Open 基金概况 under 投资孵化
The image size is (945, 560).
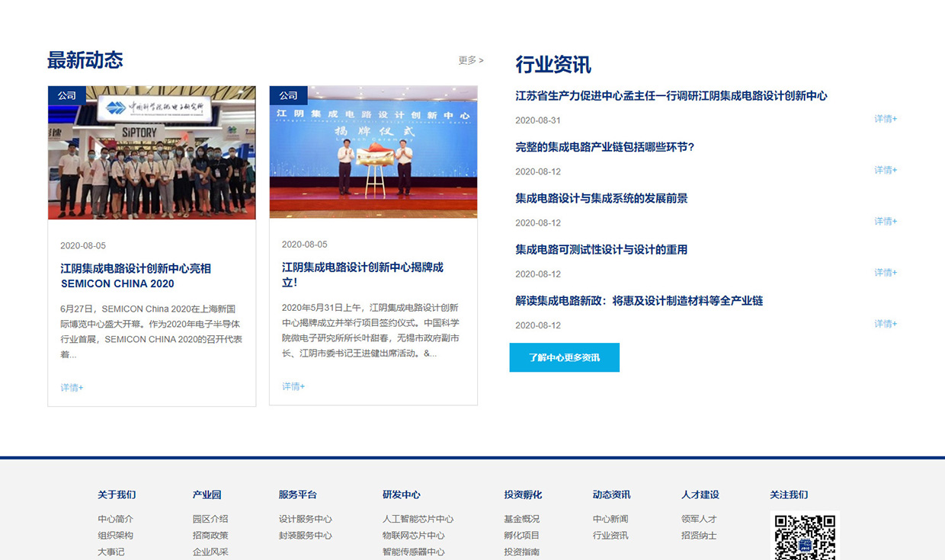point(521,519)
